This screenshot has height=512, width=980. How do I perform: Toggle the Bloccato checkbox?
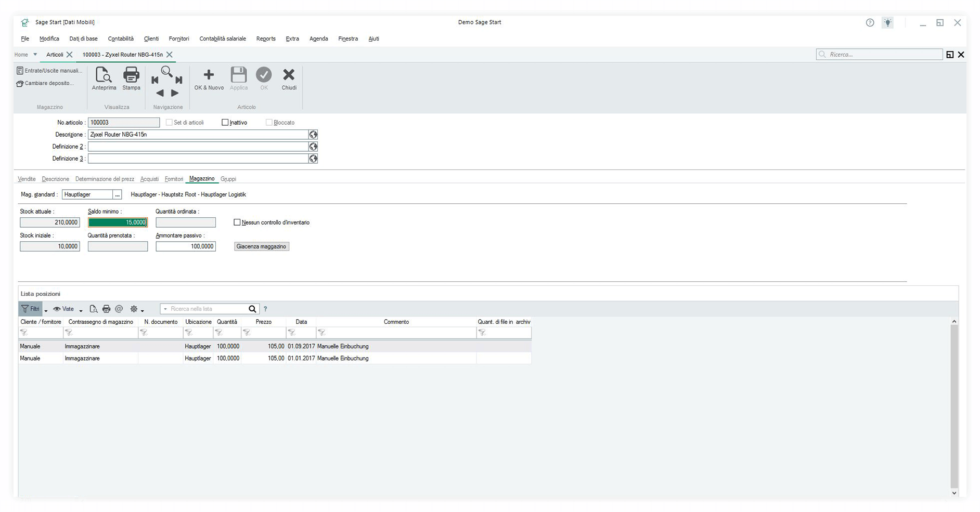click(269, 123)
